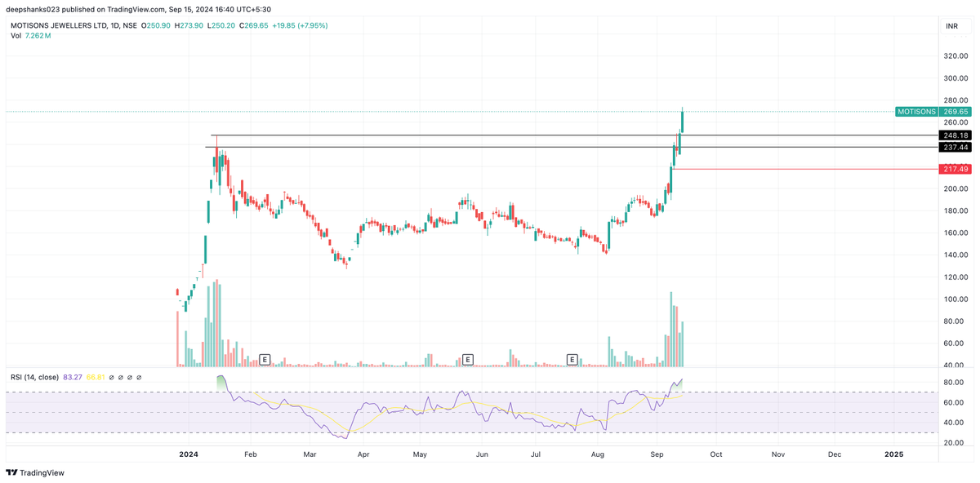Click the purple RSI value 83.27
Screen dimensions: 980x483
point(73,377)
